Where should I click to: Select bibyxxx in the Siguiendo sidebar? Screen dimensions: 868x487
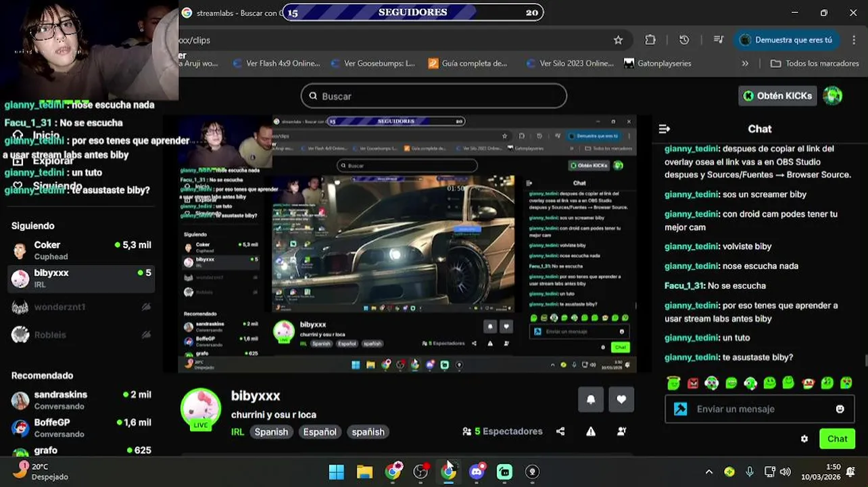pos(81,278)
